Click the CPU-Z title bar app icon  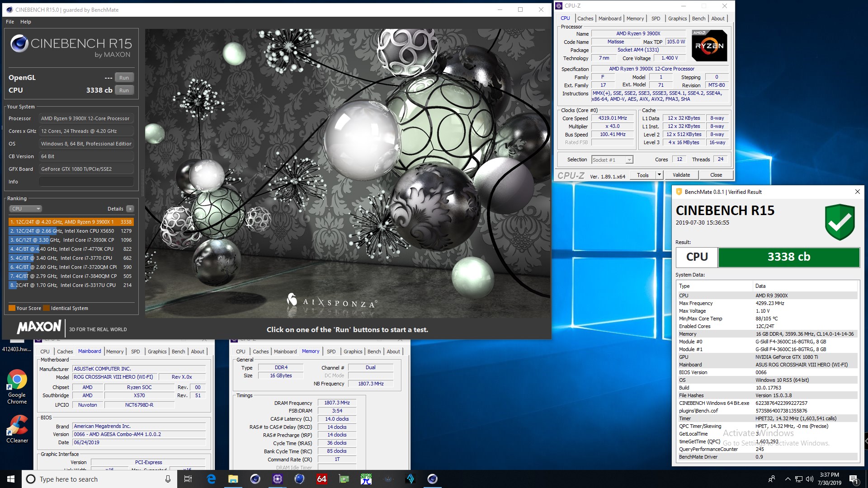[559, 6]
